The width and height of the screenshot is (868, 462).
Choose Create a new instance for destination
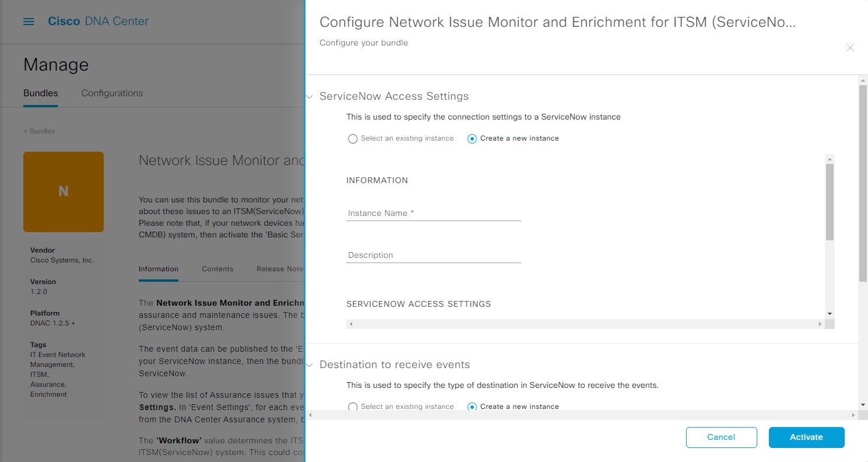coord(472,407)
